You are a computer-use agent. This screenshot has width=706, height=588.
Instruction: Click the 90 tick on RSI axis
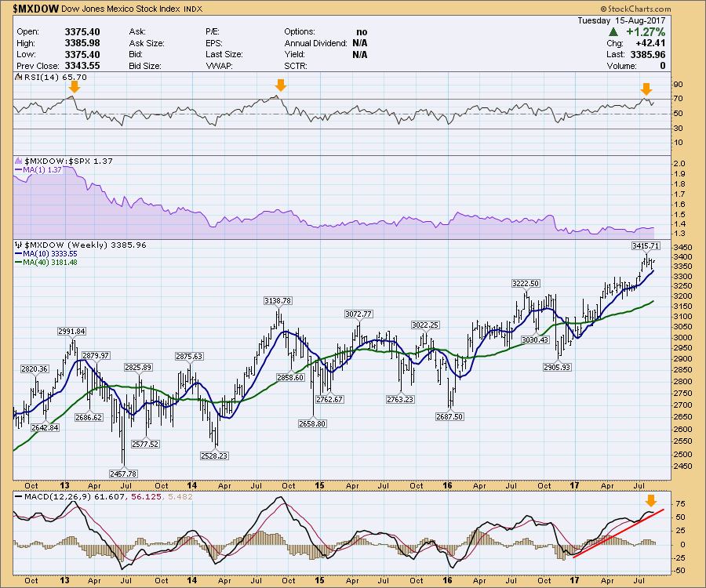pyautogui.click(x=678, y=85)
